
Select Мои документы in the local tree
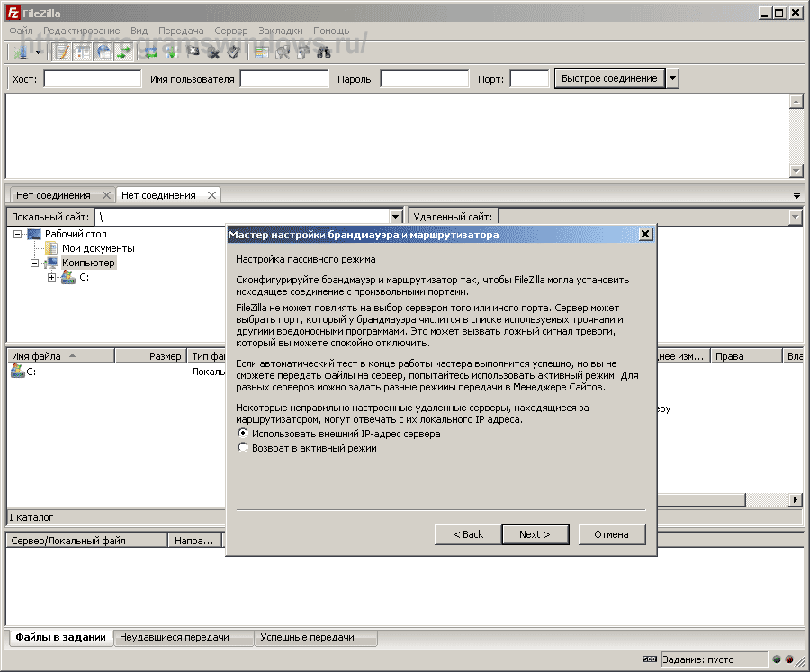click(x=98, y=248)
